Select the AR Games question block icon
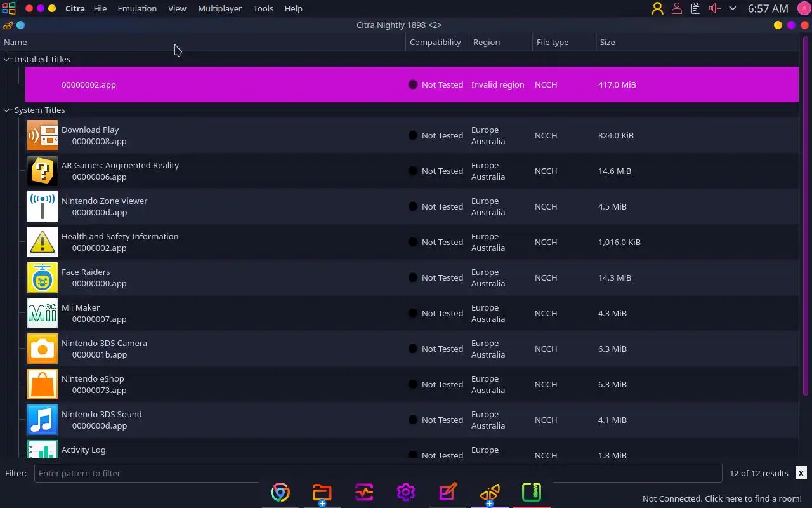This screenshot has width=812, height=508. pos(43,171)
